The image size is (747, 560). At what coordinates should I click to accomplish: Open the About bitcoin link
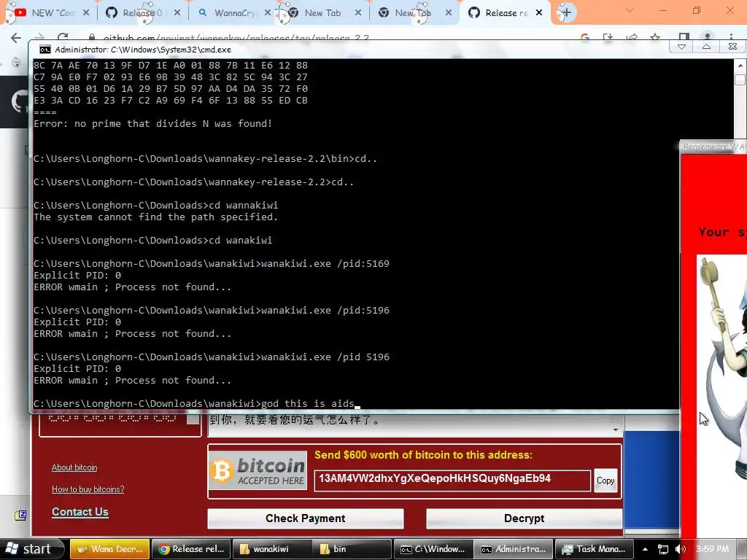[x=74, y=467]
